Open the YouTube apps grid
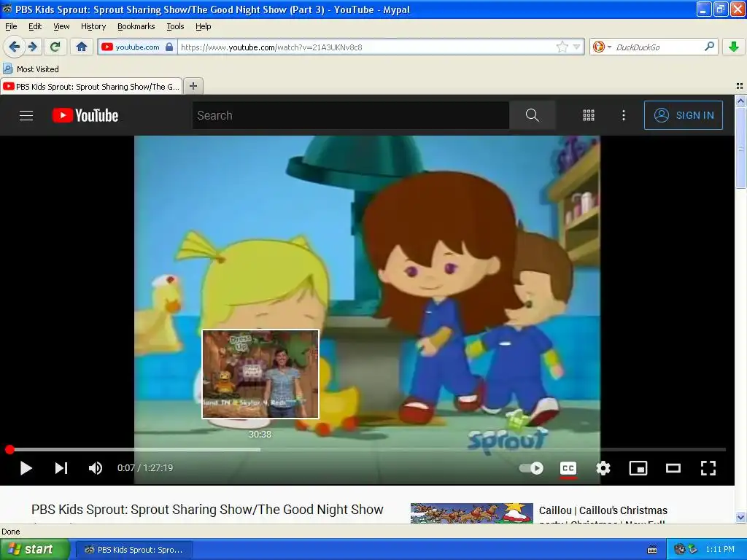This screenshot has height=560, width=747. click(589, 115)
